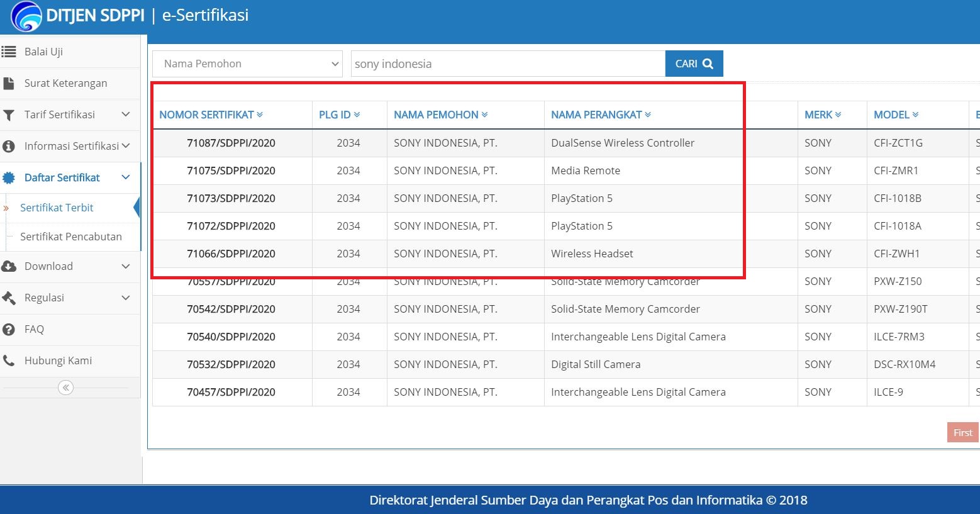Sort by MODEL column
The image size is (980, 514).
pos(896,115)
